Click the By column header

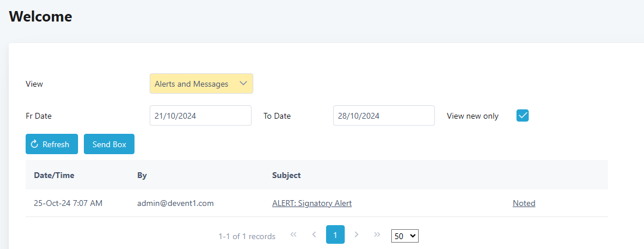141,175
